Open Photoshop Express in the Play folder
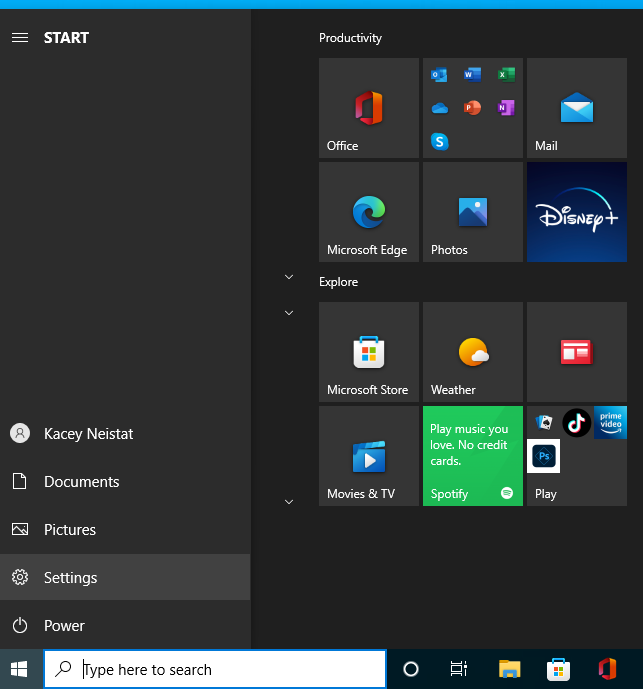 point(544,456)
